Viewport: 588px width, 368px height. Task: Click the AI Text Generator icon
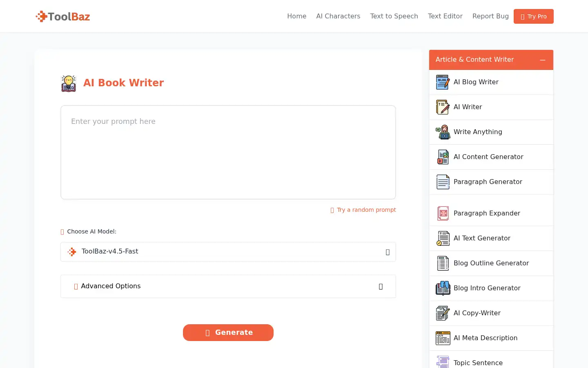click(x=443, y=238)
